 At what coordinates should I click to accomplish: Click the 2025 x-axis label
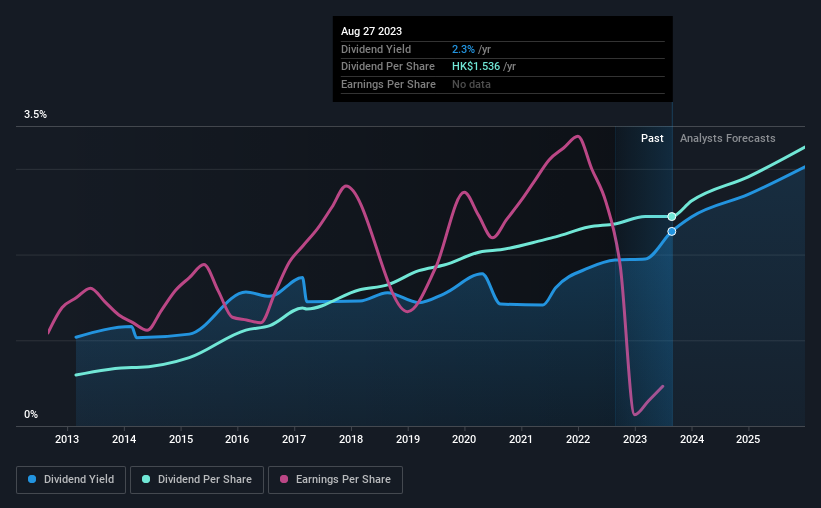click(x=748, y=439)
